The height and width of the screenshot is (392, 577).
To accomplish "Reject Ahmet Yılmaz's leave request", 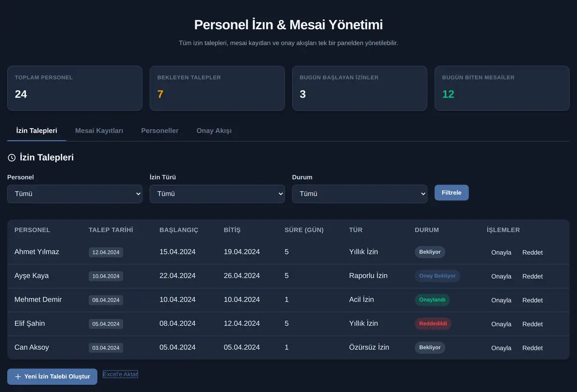I will coord(532,252).
